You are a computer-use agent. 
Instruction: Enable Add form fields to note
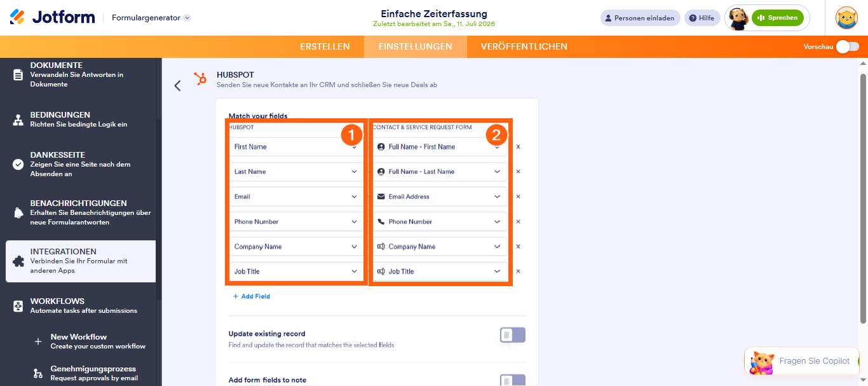click(x=512, y=380)
